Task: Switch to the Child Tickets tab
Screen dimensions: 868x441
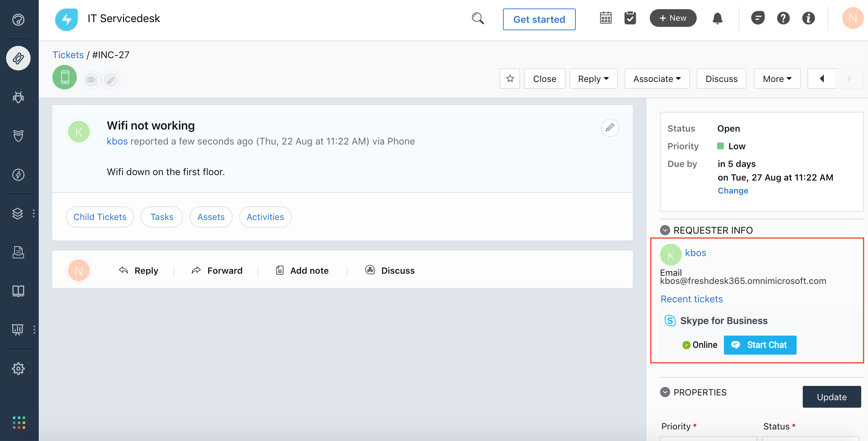Action: [100, 216]
